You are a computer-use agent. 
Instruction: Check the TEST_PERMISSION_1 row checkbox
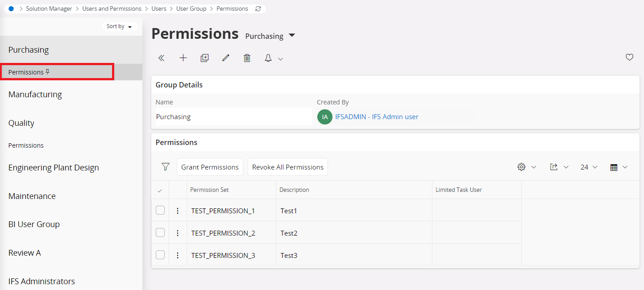tap(160, 211)
